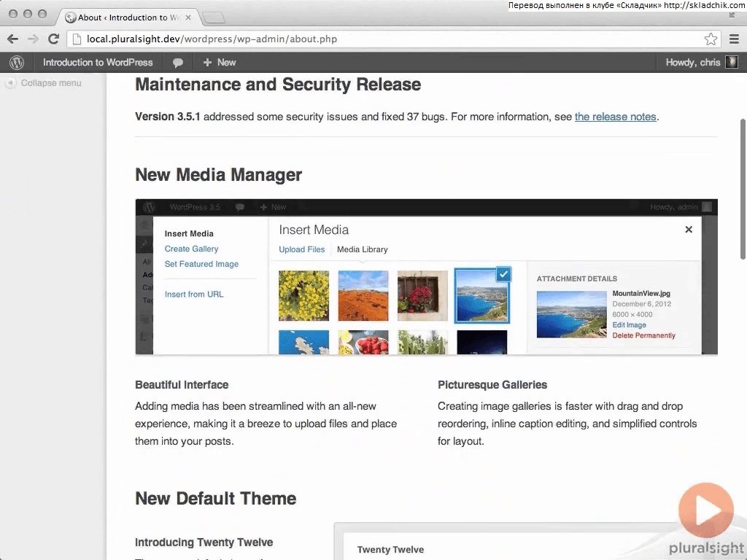Click the Insert Media screenshot close X

[689, 230]
